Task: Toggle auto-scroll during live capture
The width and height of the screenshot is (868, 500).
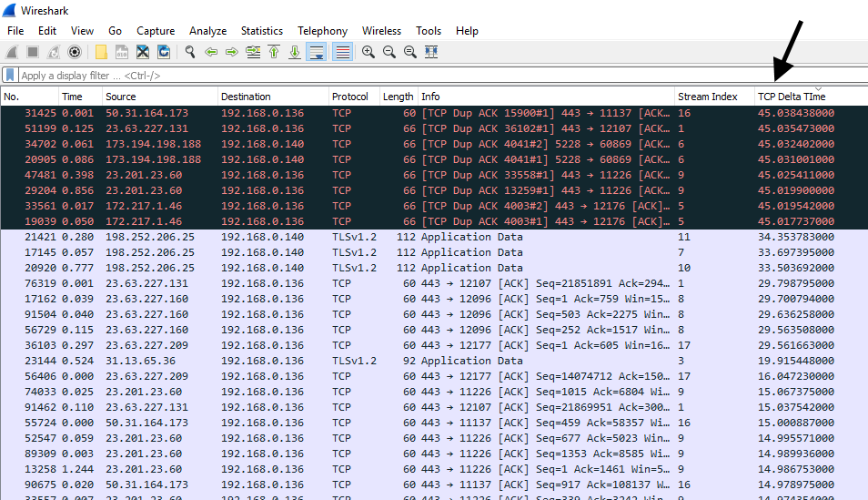Action: (317, 52)
